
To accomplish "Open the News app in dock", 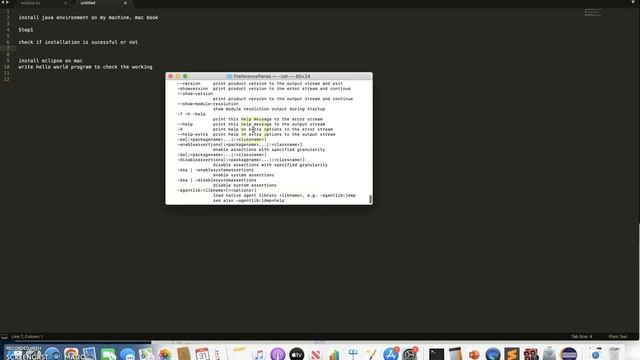I will 316,354.
